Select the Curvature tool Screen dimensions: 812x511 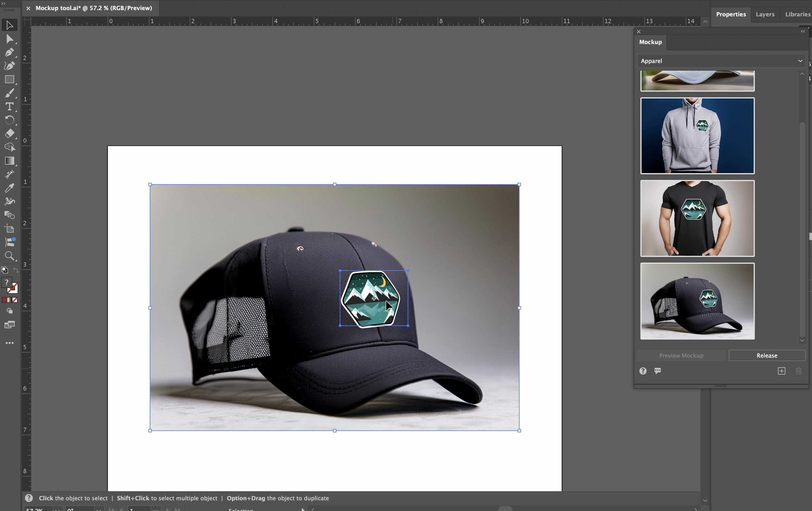pyautogui.click(x=9, y=66)
